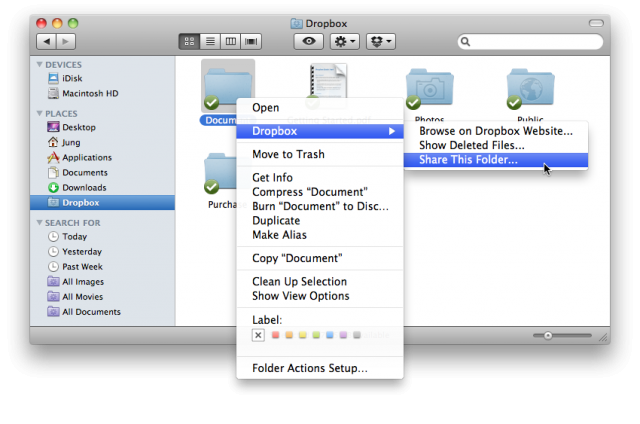Open the Dropbox toolbar dropdown
Screen dimensions: 640x424
381,41
